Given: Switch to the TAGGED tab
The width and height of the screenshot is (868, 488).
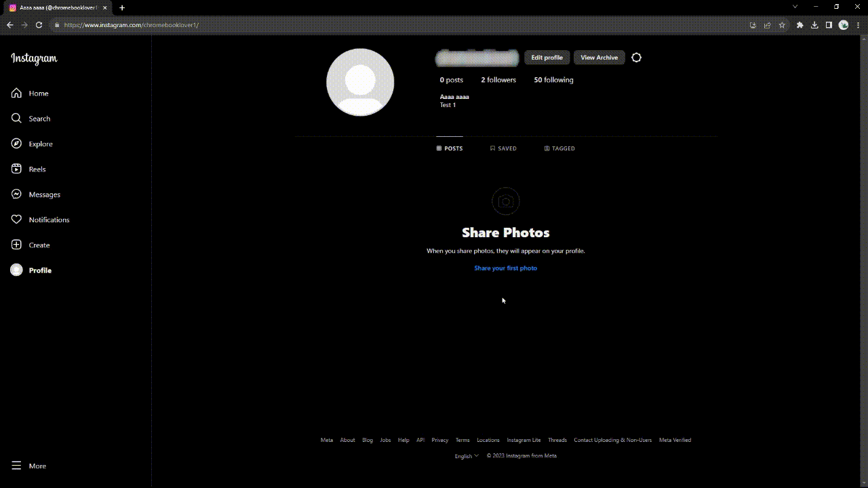Looking at the screenshot, I should [559, 148].
